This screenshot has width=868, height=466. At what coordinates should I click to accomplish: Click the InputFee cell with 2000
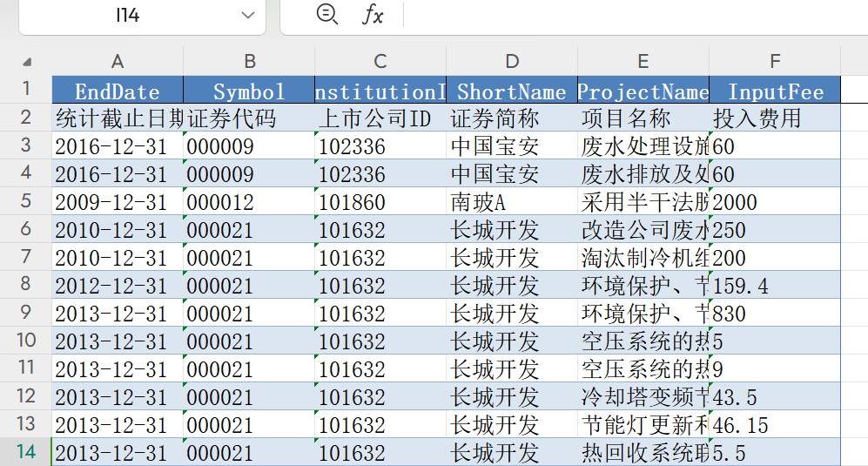click(775, 201)
